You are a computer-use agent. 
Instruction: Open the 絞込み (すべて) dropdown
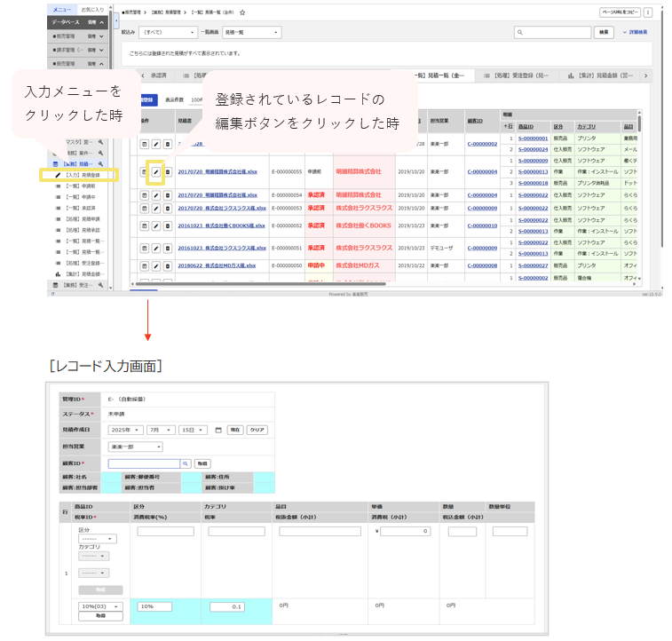[168, 32]
